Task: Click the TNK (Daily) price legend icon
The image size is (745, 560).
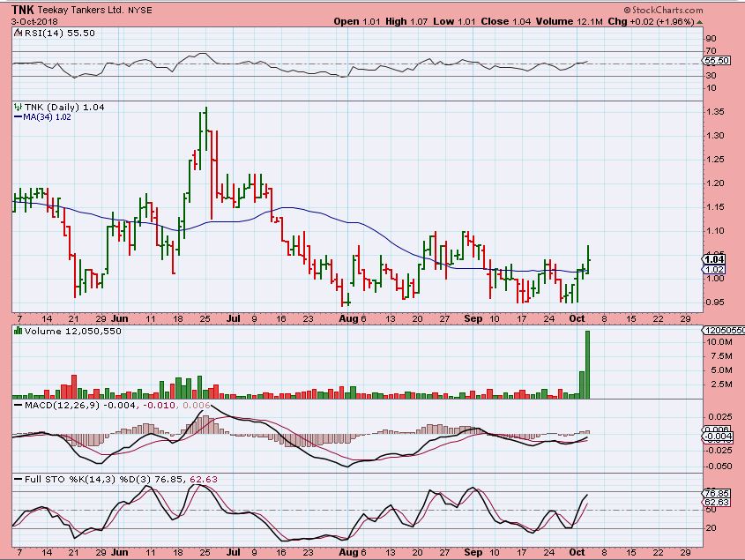Action: [x=16, y=107]
